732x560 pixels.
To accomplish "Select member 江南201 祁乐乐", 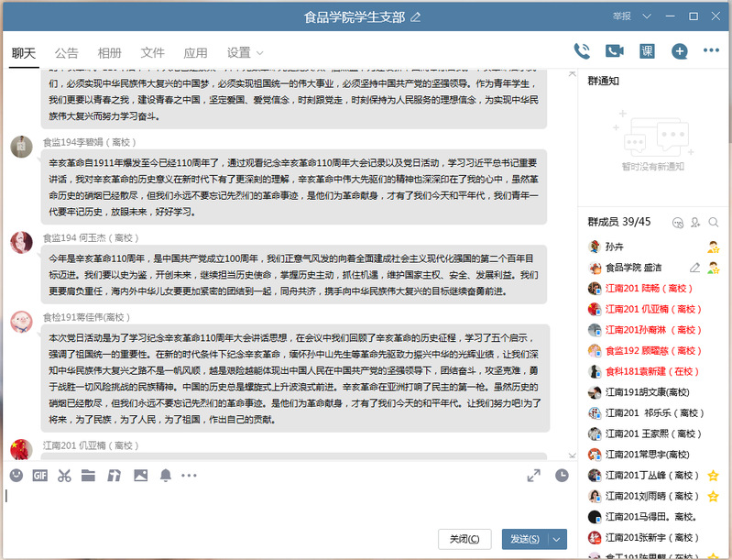I will click(653, 412).
